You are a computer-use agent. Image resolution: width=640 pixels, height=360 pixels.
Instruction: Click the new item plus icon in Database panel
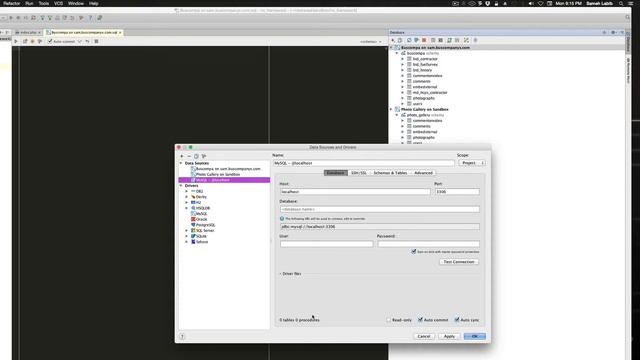pyautogui.click(x=393, y=40)
